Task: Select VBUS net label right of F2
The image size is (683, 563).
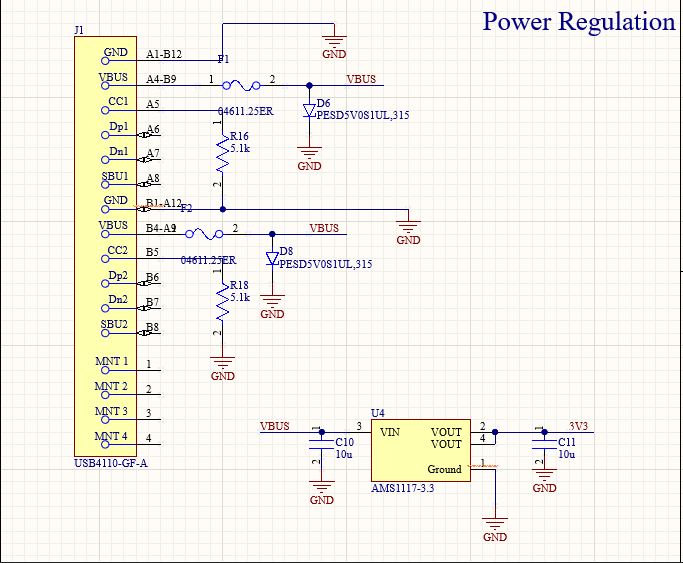Action: click(324, 228)
